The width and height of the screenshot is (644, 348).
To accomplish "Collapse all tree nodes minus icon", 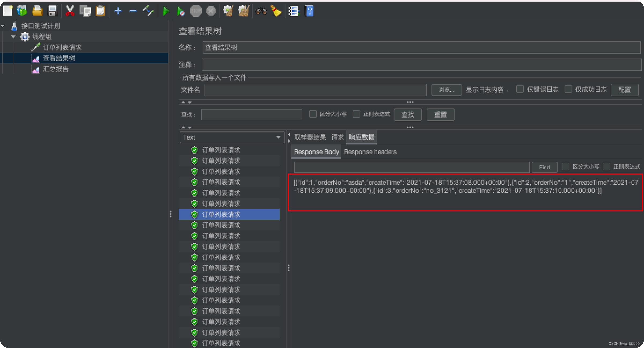I will tap(133, 11).
